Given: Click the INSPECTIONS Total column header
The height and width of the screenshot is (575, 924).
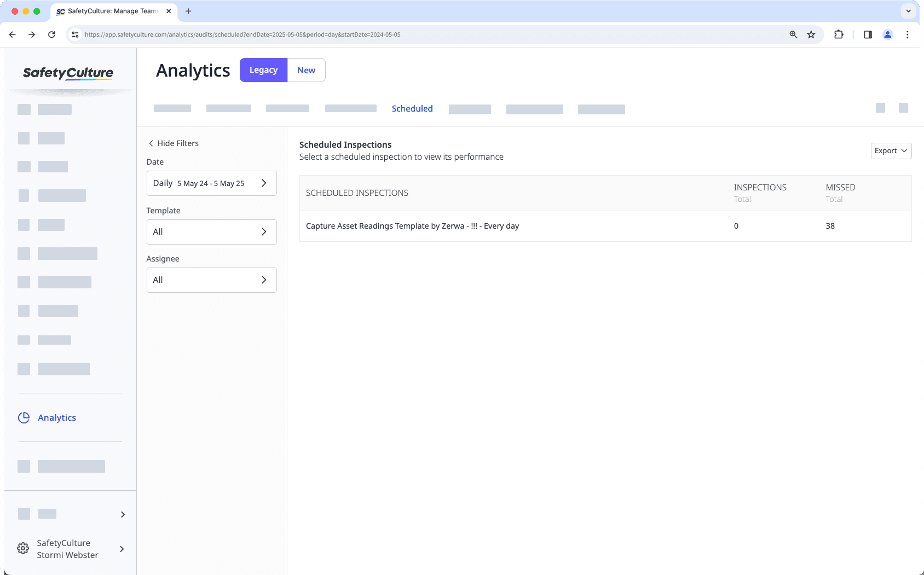Looking at the screenshot, I should pyautogui.click(x=760, y=193).
